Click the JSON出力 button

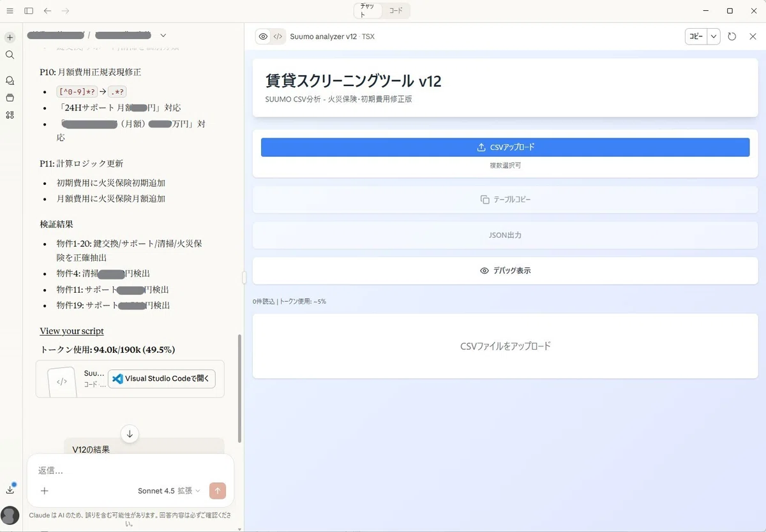pyautogui.click(x=505, y=235)
